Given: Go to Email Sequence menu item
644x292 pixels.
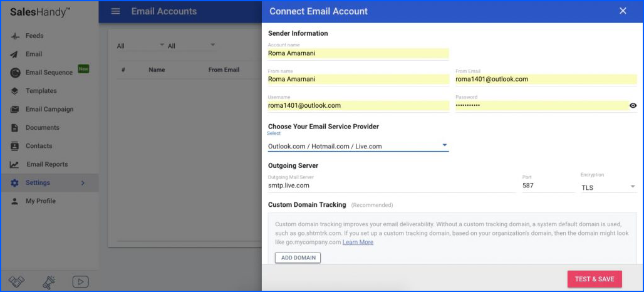Looking at the screenshot, I should [x=49, y=73].
